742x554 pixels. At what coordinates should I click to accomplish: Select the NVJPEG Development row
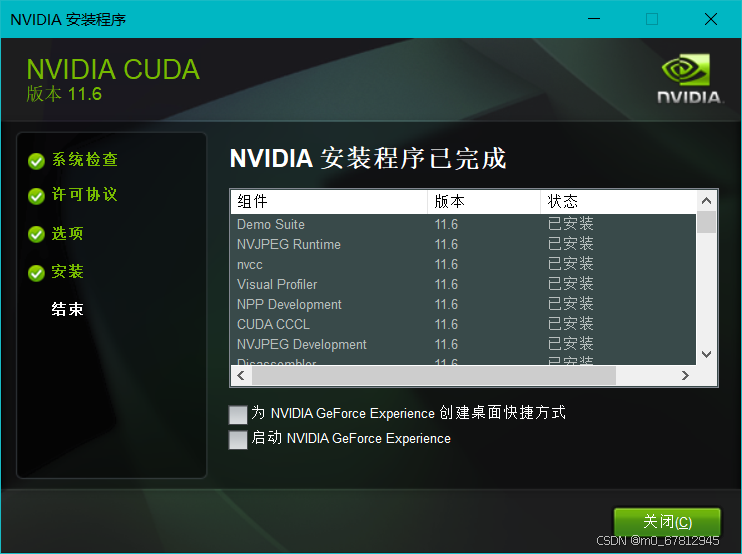coord(464,344)
